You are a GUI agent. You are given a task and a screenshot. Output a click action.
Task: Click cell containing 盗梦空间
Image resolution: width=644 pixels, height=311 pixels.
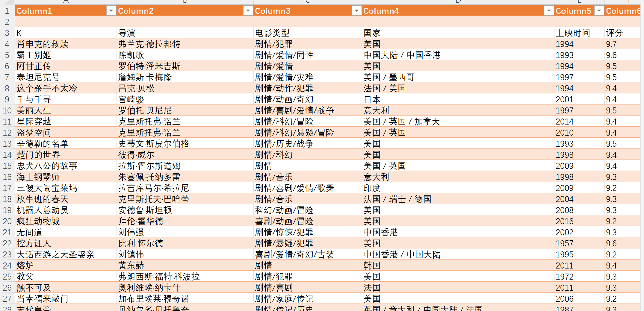pyautogui.click(x=66, y=133)
